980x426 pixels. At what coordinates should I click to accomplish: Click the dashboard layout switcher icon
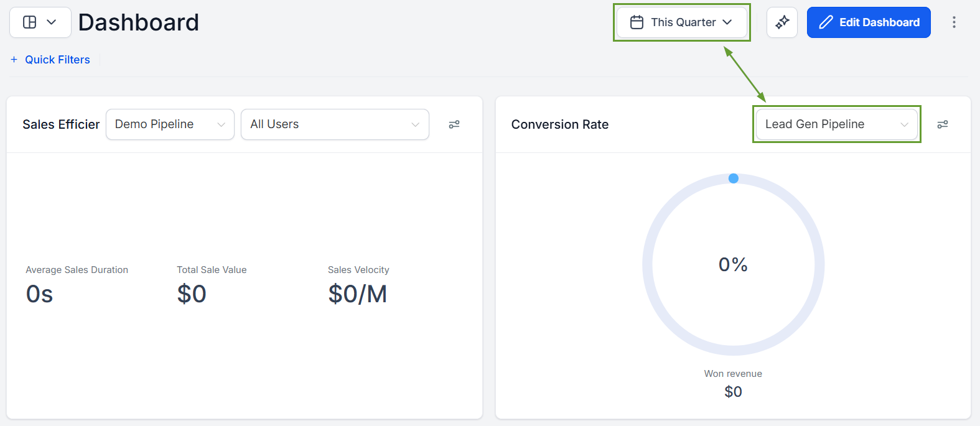coord(30,22)
